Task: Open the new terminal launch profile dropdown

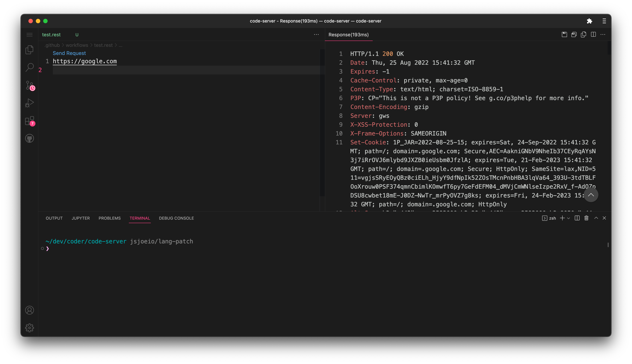Action: coord(569,218)
